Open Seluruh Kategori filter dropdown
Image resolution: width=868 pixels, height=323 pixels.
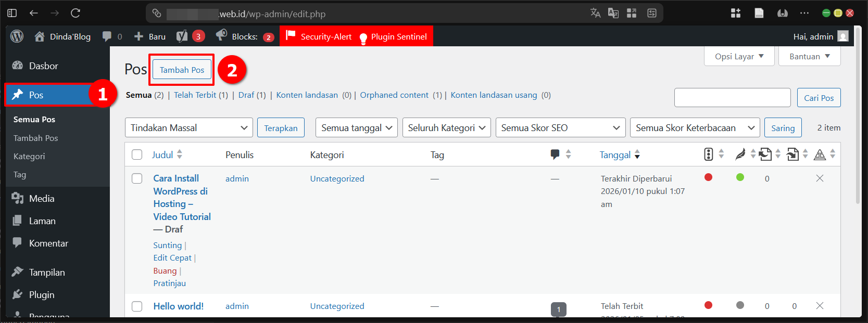(447, 127)
